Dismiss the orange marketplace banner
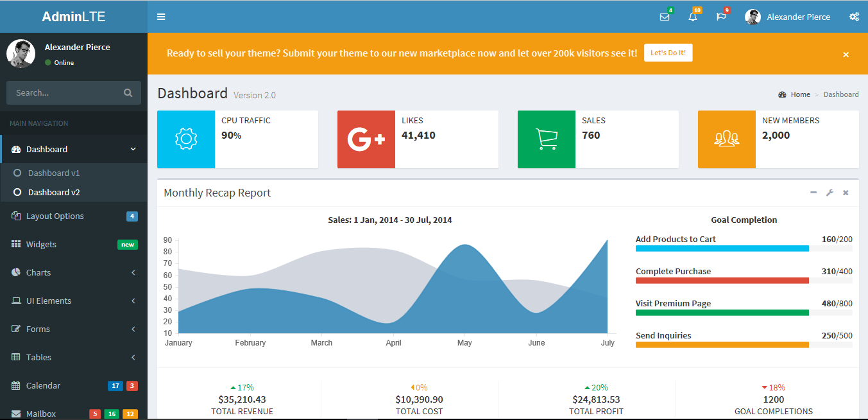Viewport: 868px width, 420px height. (x=846, y=55)
